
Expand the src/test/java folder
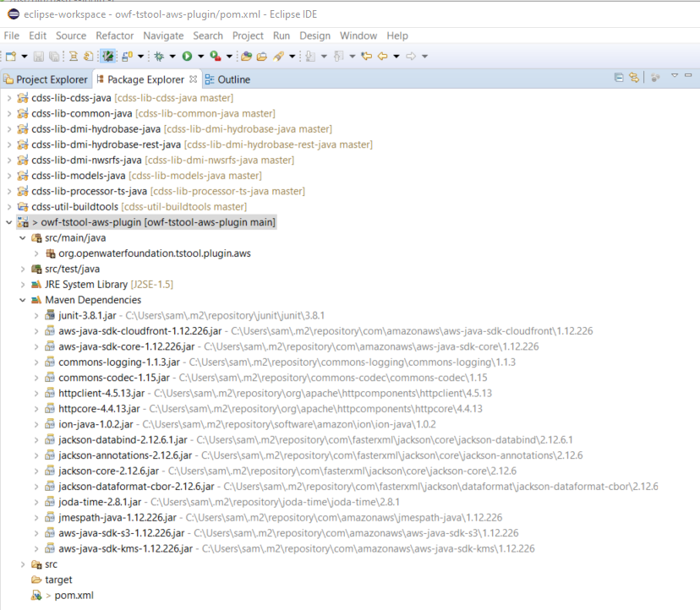point(23,269)
